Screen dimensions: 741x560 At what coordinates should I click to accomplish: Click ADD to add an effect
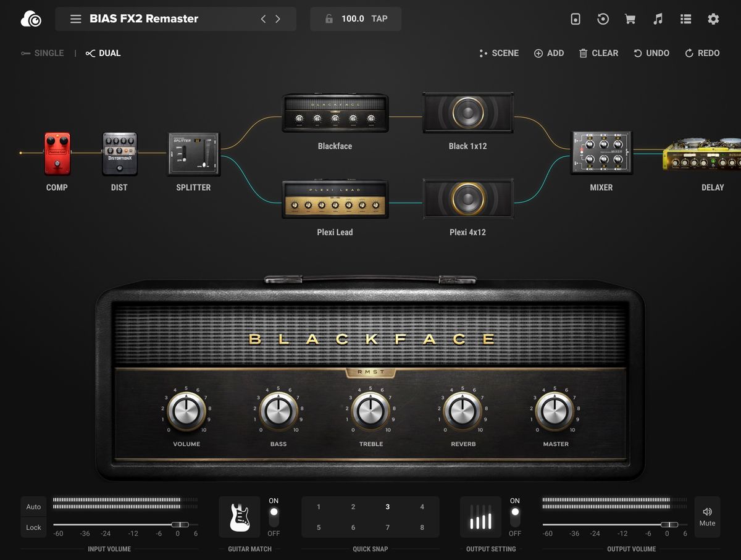click(549, 53)
